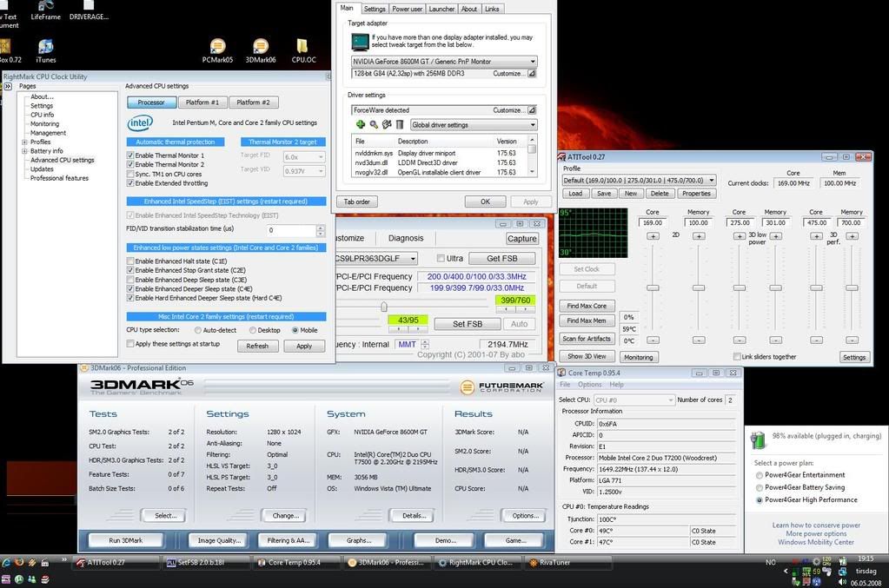Click the Refresh button in RightMark
Viewport: 889px width, 588px height.
point(257,347)
